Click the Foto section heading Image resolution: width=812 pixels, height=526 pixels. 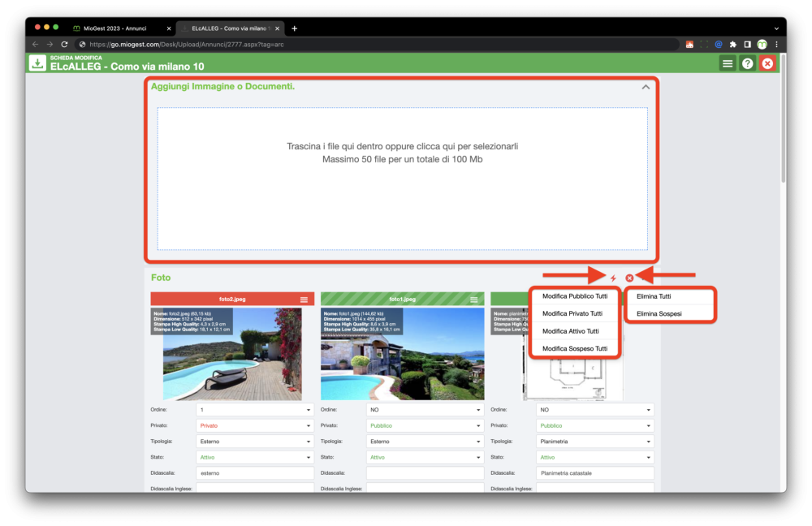pos(161,278)
